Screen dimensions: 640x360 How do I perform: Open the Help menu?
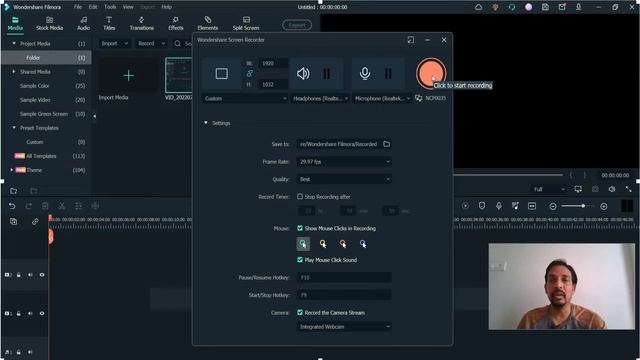click(166, 7)
